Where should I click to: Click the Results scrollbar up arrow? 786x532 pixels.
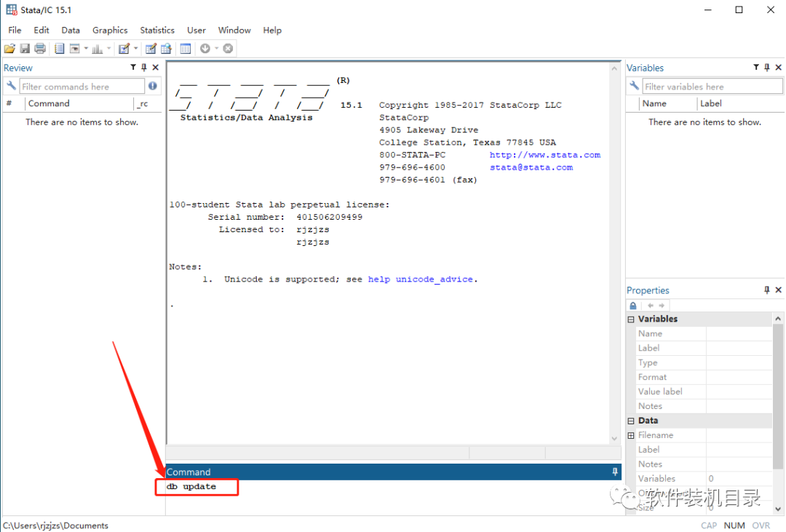point(614,68)
